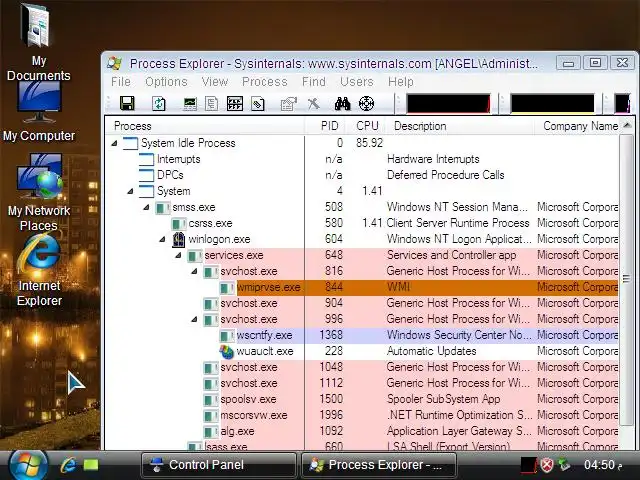Open the Help menu
This screenshot has height=480, width=640.
pyautogui.click(x=401, y=82)
